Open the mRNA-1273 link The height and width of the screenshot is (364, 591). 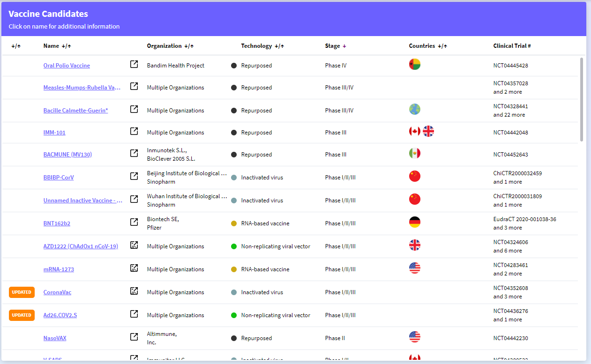(59, 269)
